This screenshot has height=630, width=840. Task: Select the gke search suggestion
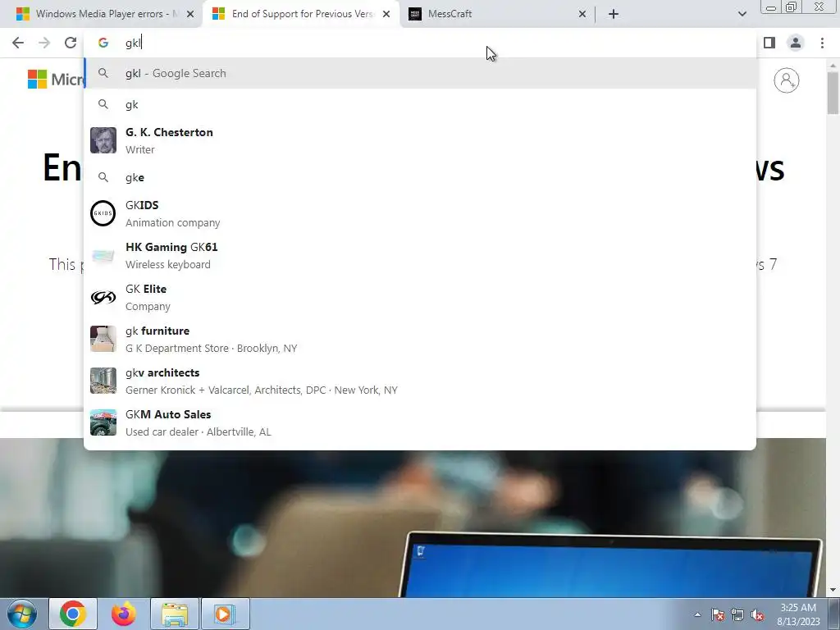420,177
